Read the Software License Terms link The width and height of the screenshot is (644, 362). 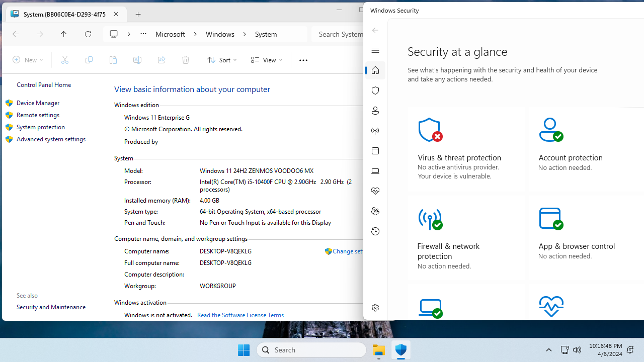click(240, 315)
